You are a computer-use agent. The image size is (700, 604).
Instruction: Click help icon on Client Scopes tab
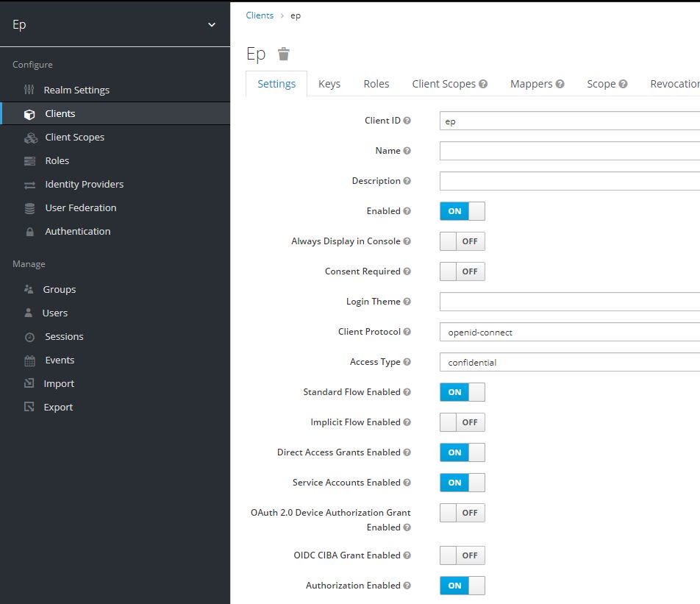(x=483, y=84)
